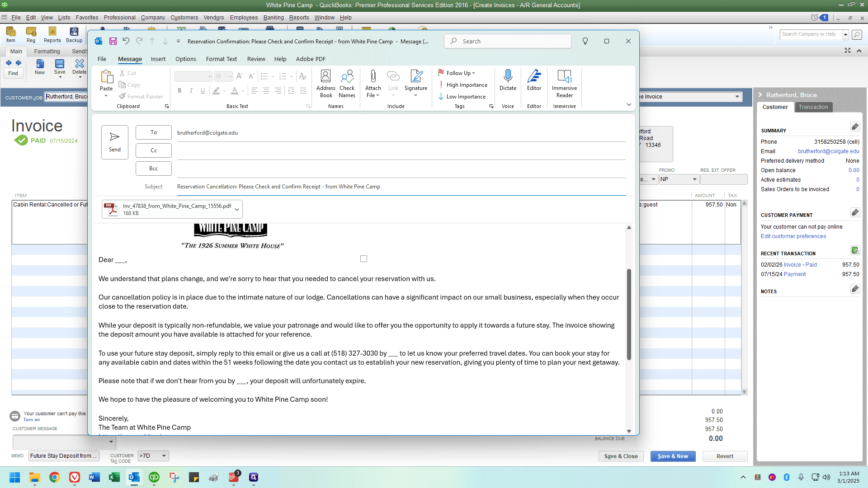
Task: Edit the Notes section with pencil icon
Action: click(855, 289)
